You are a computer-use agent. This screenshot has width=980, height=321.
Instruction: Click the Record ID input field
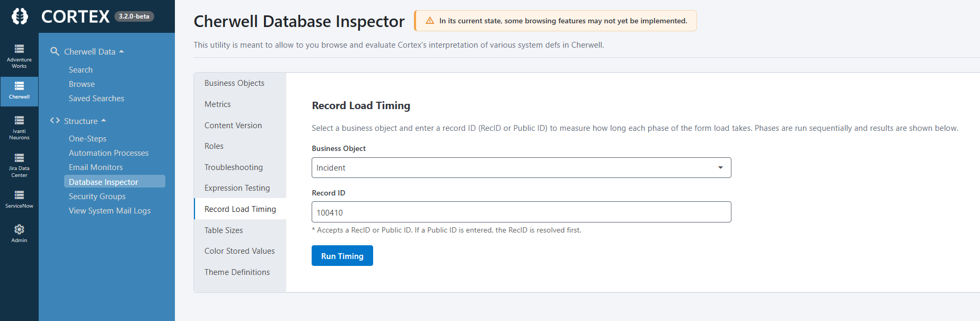point(521,212)
